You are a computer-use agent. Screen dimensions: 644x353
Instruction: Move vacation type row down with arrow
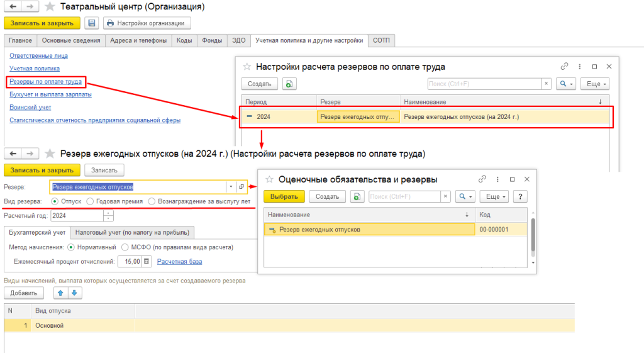[x=74, y=293]
